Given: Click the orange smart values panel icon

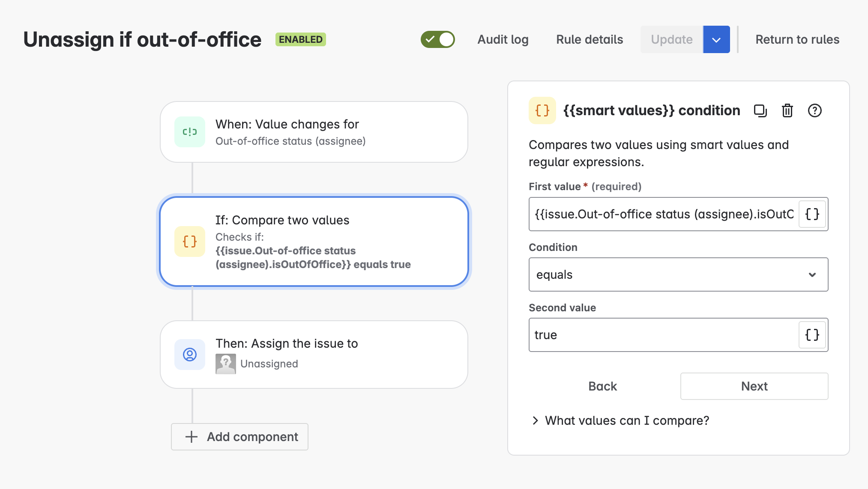Looking at the screenshot, I should [542, 110].
